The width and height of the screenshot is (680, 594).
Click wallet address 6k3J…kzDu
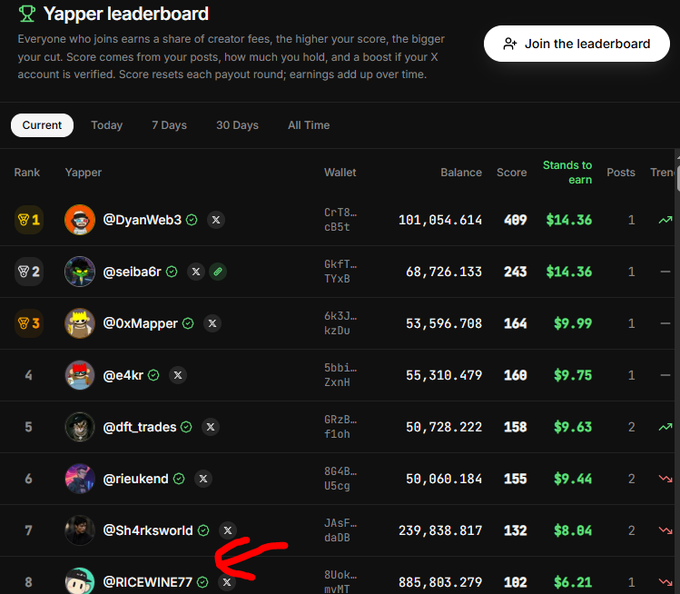point(340,323)
